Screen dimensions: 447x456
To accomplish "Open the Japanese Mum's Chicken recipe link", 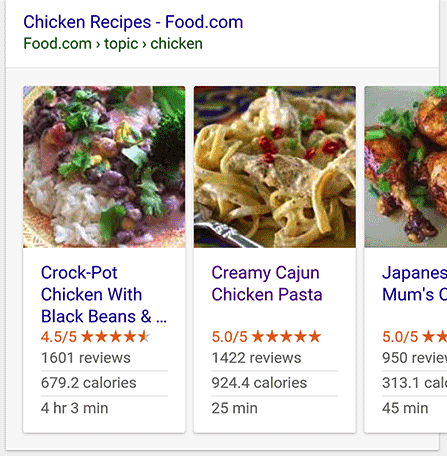I will pos(414,284).
